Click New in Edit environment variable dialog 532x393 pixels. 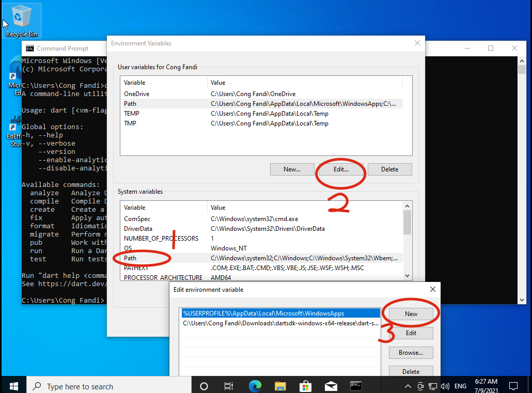411,314
